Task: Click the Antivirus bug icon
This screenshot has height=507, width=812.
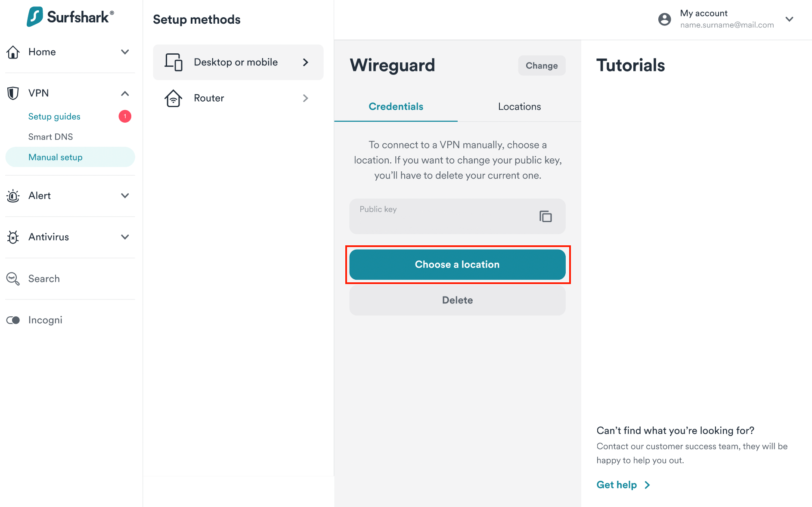Action: tap(13, 237)
